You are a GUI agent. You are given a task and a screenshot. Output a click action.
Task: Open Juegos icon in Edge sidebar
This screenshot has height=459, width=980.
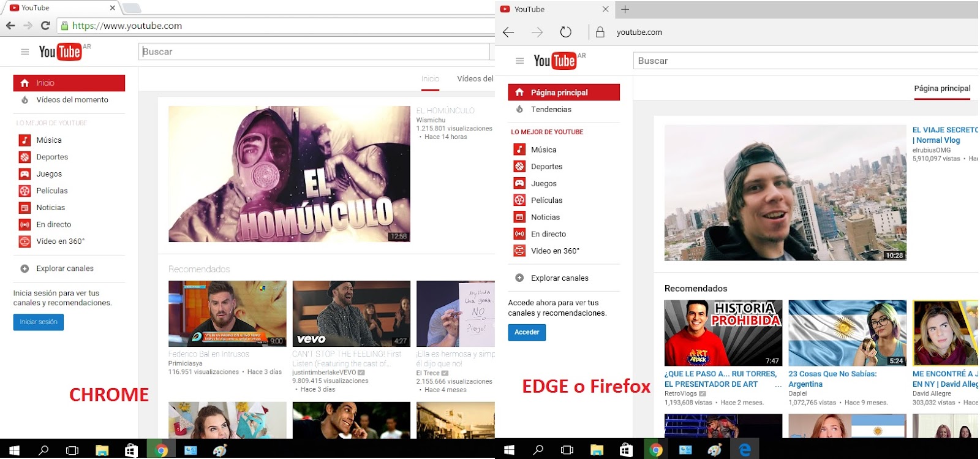(519, 183)
